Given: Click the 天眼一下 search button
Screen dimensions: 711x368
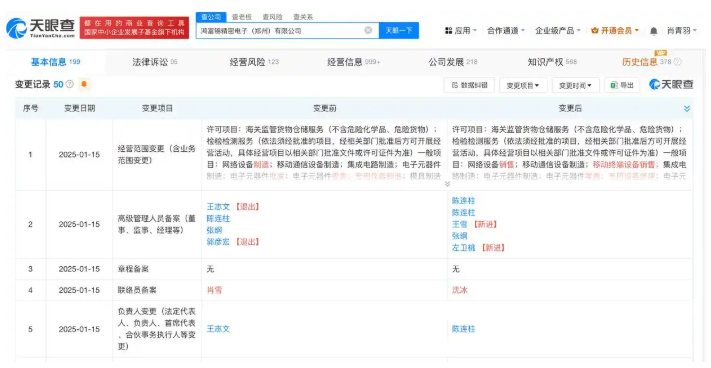Looking at the screenshot, I should (x=399, y=30).
